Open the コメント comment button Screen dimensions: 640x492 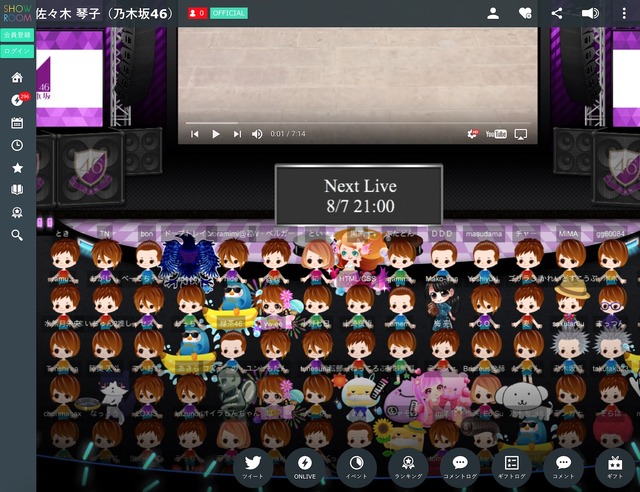coord(563,467)
